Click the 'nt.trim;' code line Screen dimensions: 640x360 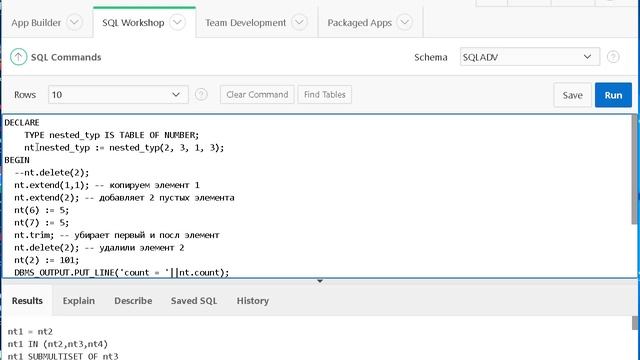click(x=117, y=235)
